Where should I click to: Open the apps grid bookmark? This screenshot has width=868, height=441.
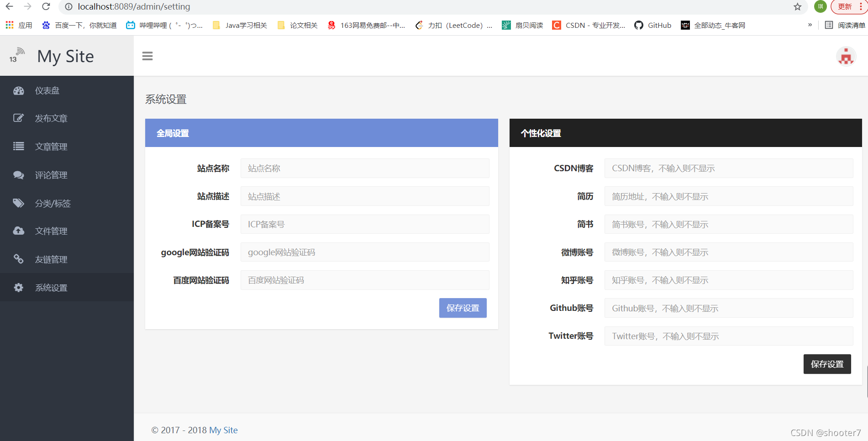click(19, 25)
